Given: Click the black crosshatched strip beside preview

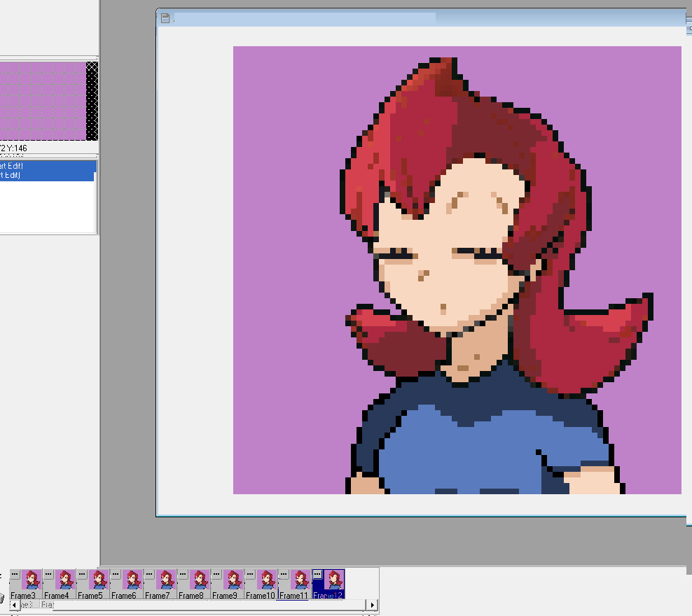Looking at the screenshot, I should point(92,100).
